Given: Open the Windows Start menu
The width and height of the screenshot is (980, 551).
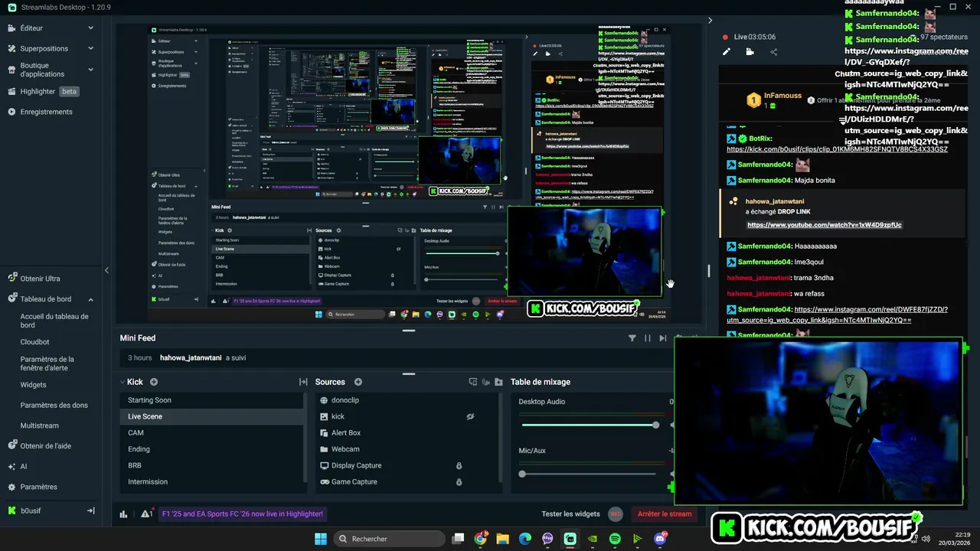Looking at the screenshot, I should click(321, 539).
